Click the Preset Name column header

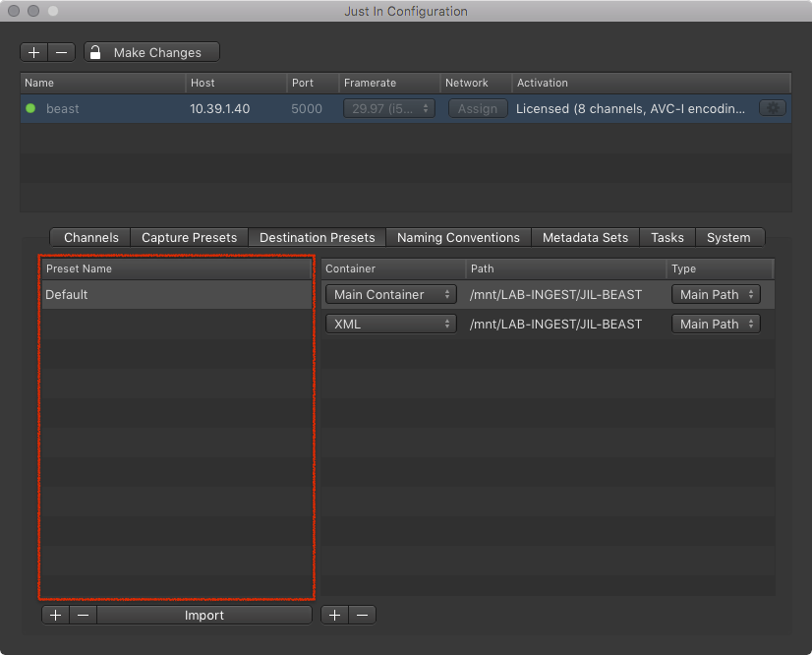click(x=177, y=268)
